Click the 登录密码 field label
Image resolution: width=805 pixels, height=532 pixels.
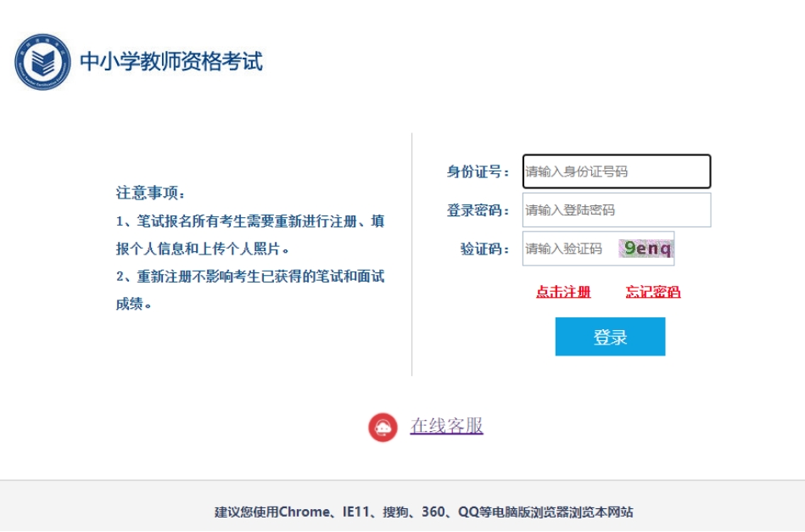click(478, 210)
